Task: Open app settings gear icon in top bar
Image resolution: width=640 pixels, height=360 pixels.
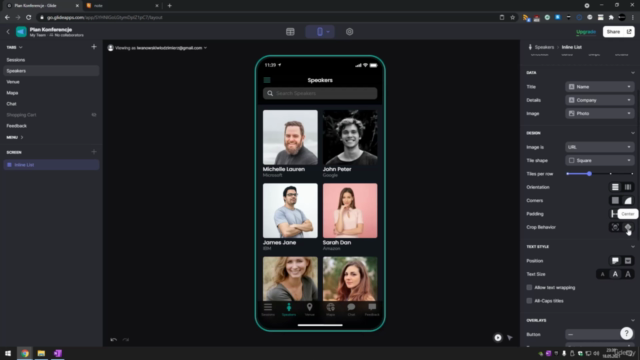Action: click(349, 32)
